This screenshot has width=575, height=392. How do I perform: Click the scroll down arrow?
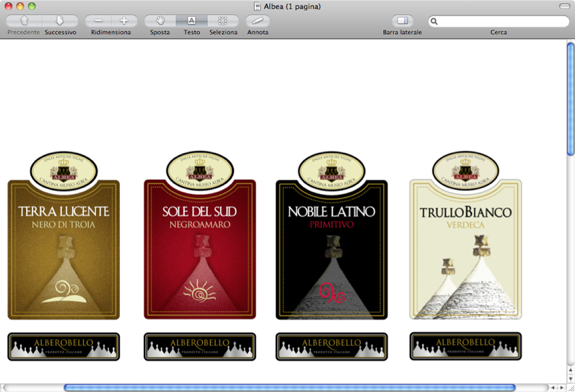[571, 379]
